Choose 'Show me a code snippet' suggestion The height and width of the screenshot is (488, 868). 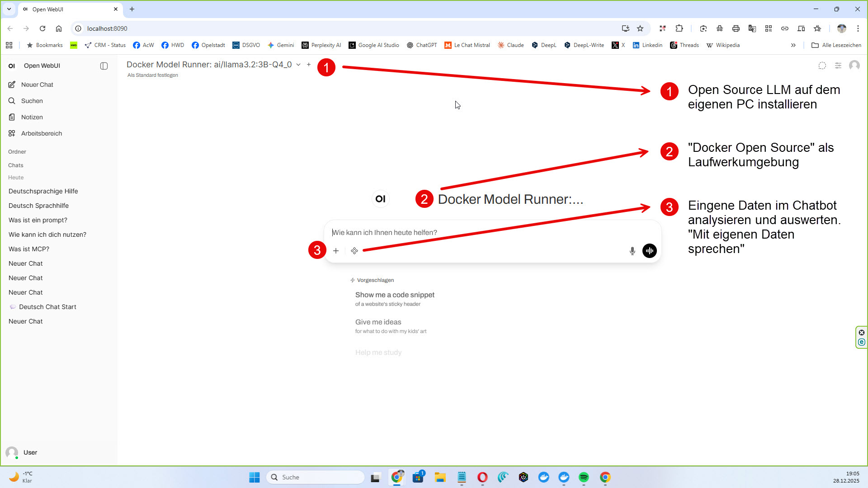(395, 298)
